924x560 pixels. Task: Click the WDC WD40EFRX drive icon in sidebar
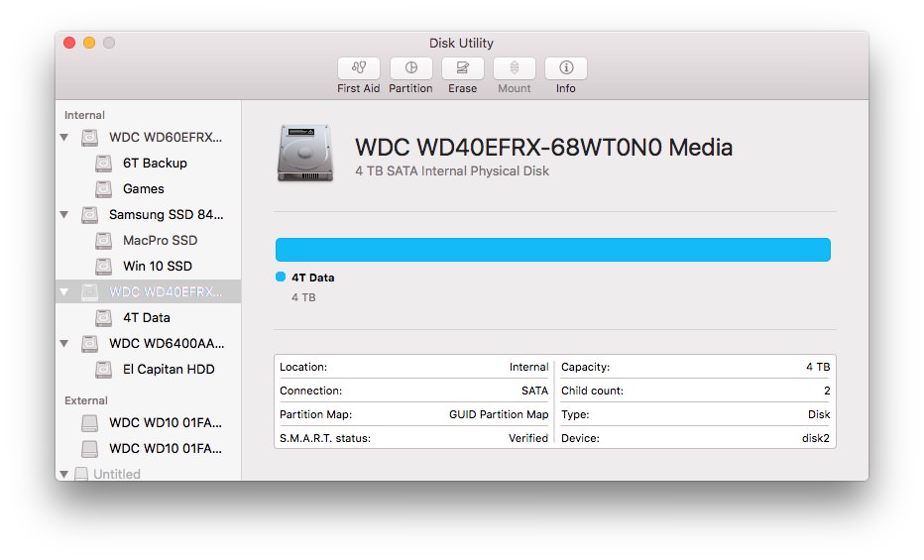[x=89, y=292]
